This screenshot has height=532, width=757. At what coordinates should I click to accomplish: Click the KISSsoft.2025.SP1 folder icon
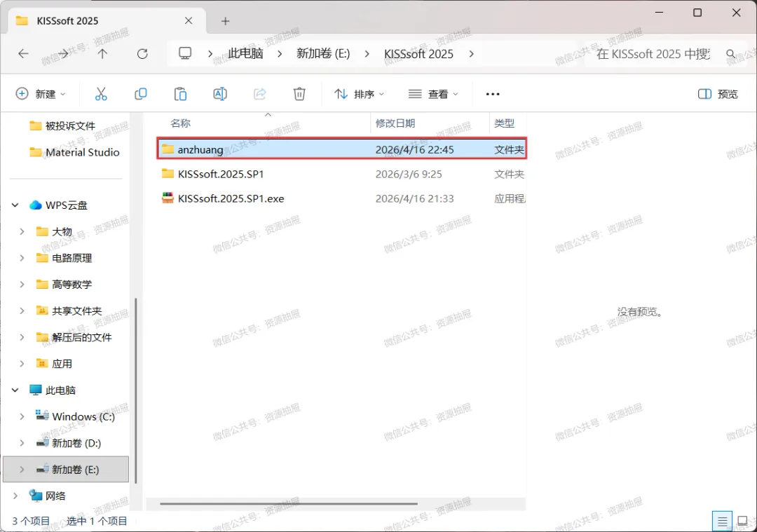click(168, 173)
